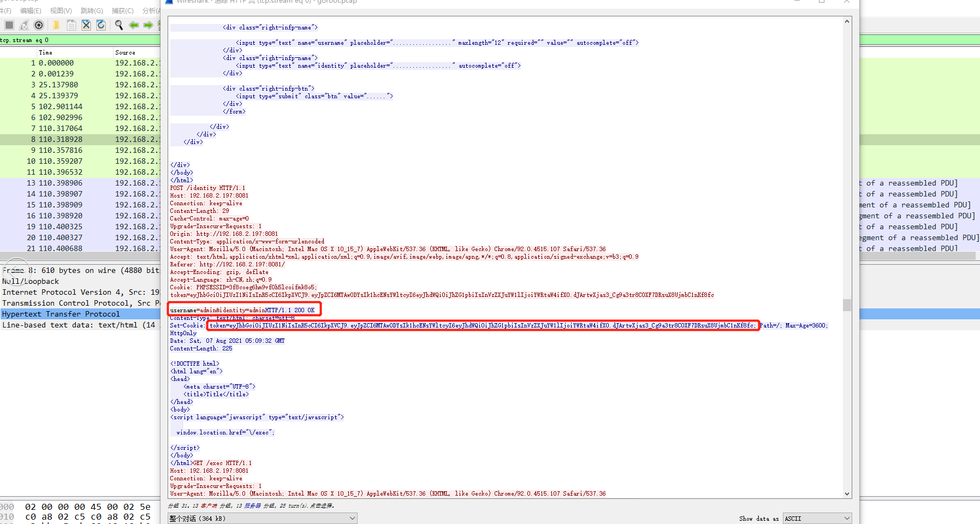The height and width of the screenshot is (524, 980).
Task: Click the stream view scrollbar thumb
Action: 847,305
